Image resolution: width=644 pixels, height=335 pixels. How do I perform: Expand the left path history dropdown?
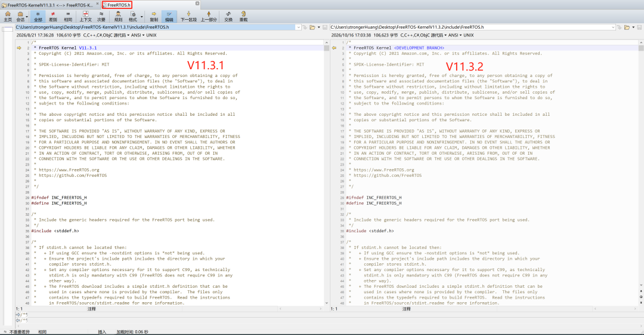click(298, 27)
